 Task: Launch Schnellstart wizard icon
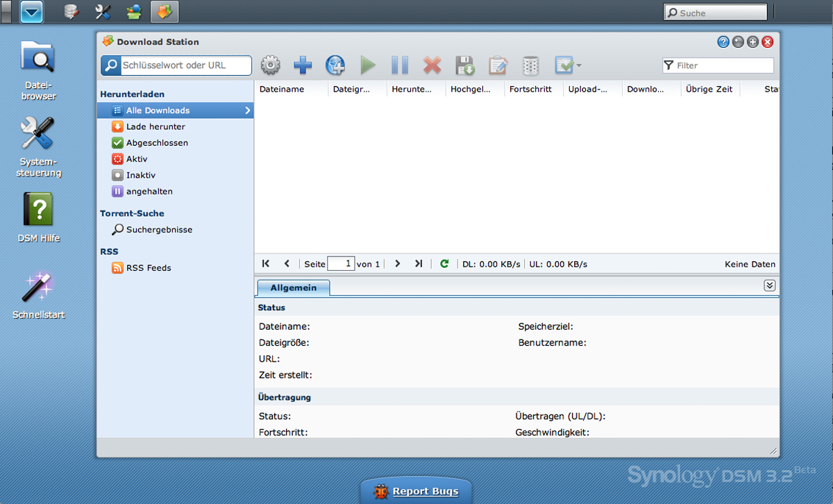coord(38,295)
